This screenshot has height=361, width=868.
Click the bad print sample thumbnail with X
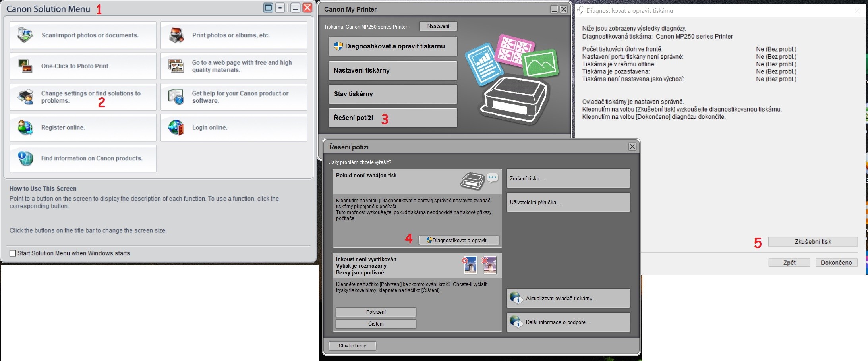pyautogui.click(x=489, y=265)
